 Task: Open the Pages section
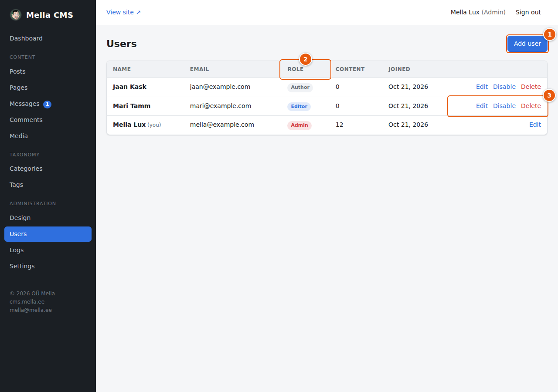(x=48, y=88)
